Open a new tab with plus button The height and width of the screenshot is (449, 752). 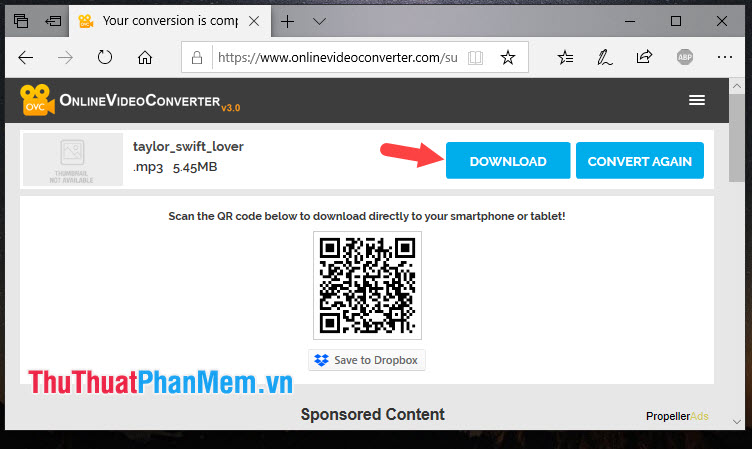pyautogui.click(x=287, y=21)
